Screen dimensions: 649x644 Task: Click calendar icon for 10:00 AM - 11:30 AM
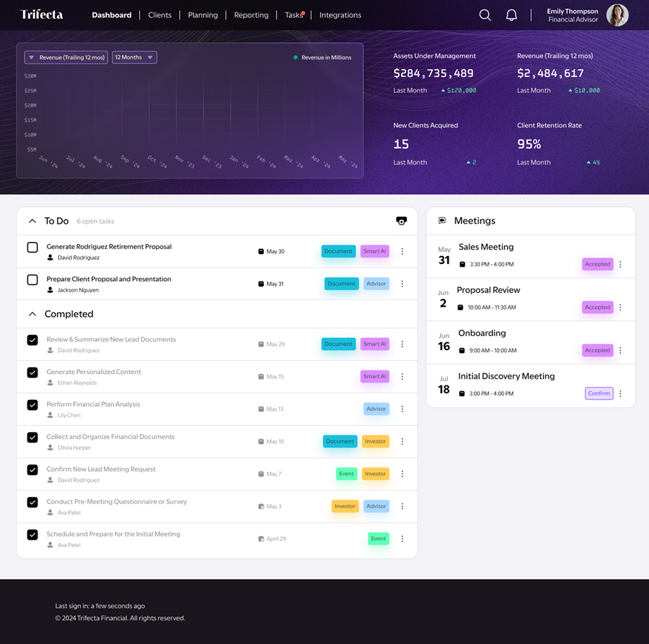[x=460, y=308]
